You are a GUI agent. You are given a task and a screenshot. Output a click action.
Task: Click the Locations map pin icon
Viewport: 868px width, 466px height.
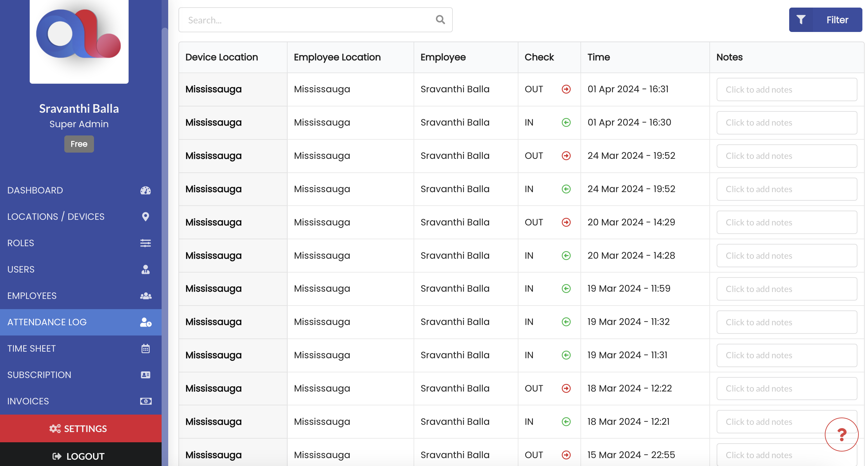click(145, 217)
